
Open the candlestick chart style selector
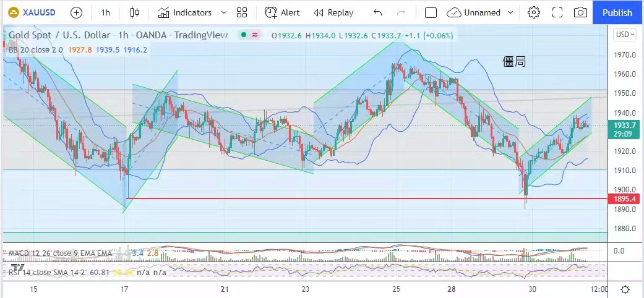[135, 12]
